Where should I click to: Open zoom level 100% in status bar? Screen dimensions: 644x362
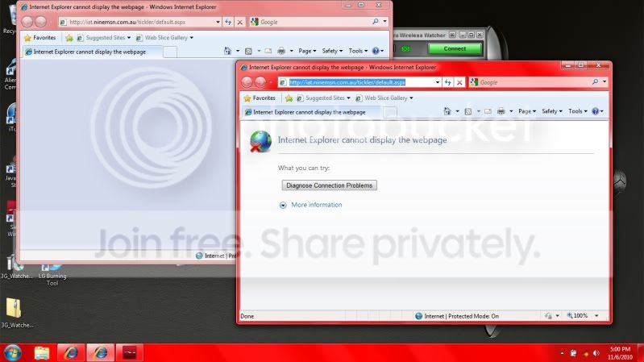[583, 316]
